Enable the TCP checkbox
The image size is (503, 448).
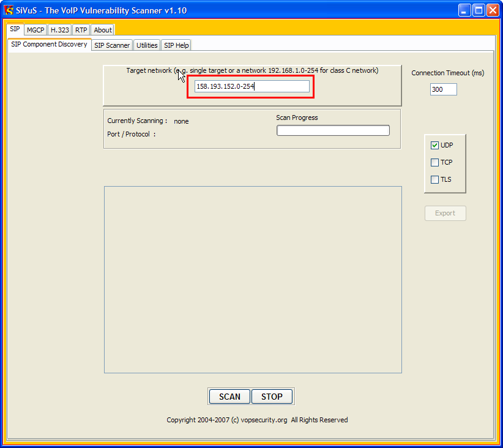[434, 162]
